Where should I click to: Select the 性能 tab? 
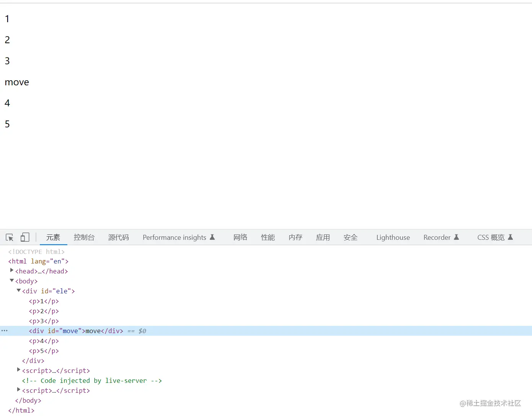[268, 237]
